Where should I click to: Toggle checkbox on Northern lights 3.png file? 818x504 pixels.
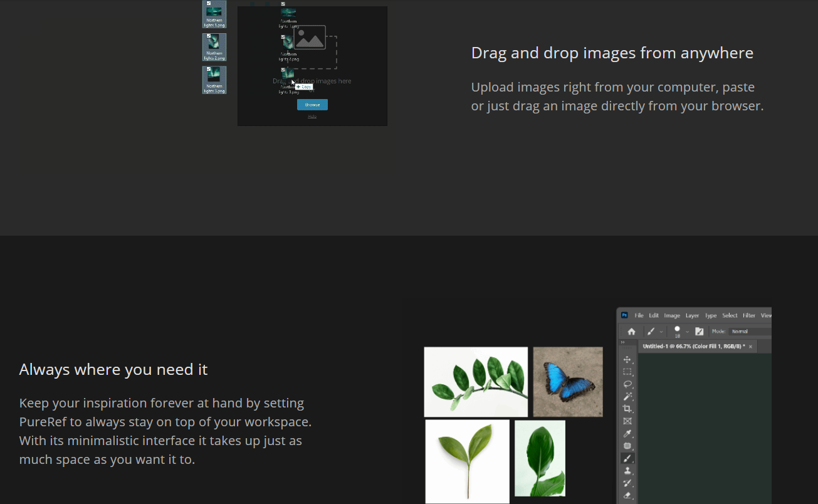(209, 69)
